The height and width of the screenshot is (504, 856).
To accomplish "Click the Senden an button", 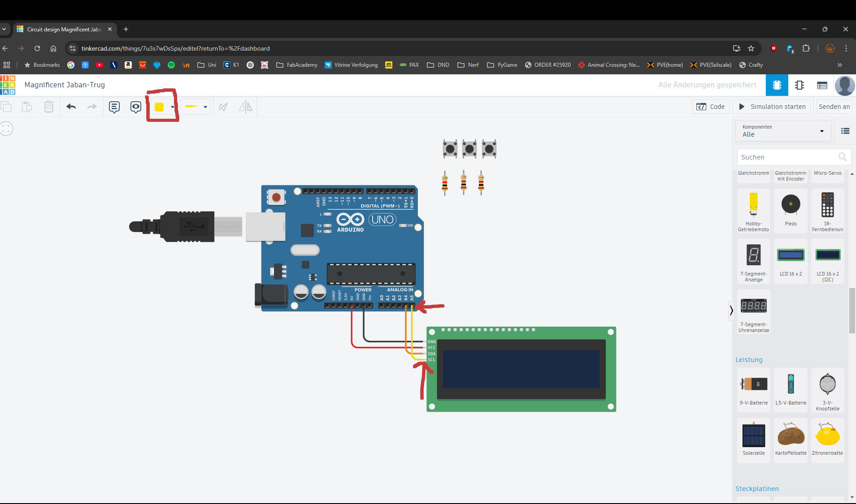I will (834, 107).
